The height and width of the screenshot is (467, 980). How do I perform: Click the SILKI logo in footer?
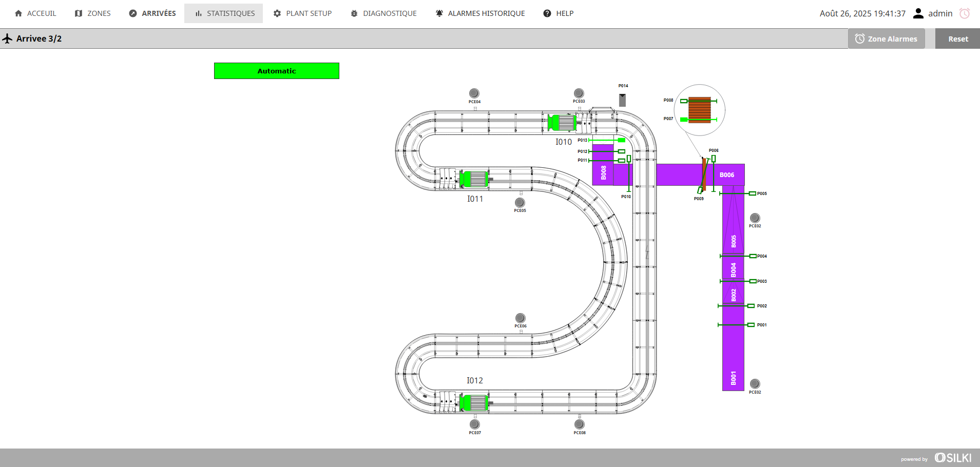click(x=953, y=458)
